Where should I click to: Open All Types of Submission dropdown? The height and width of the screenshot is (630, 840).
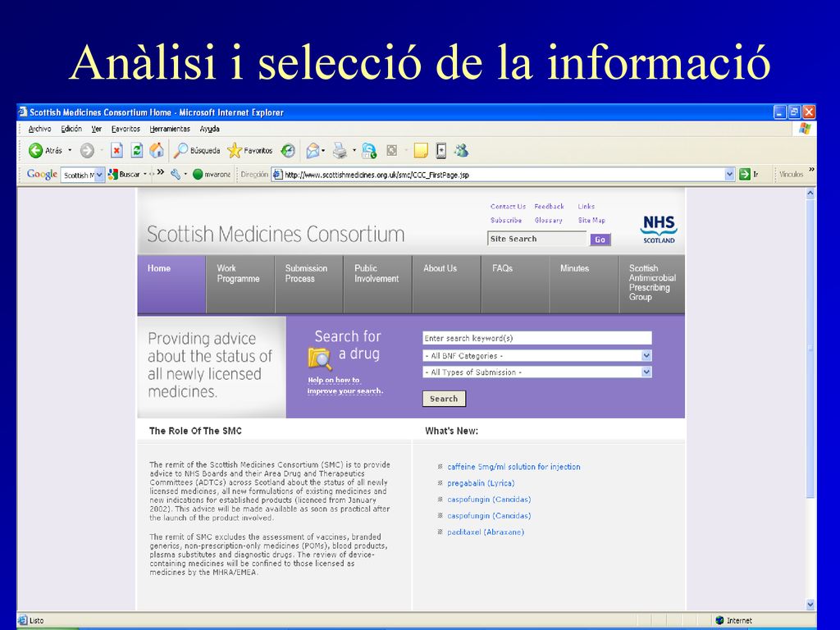(x=646, y=372)
